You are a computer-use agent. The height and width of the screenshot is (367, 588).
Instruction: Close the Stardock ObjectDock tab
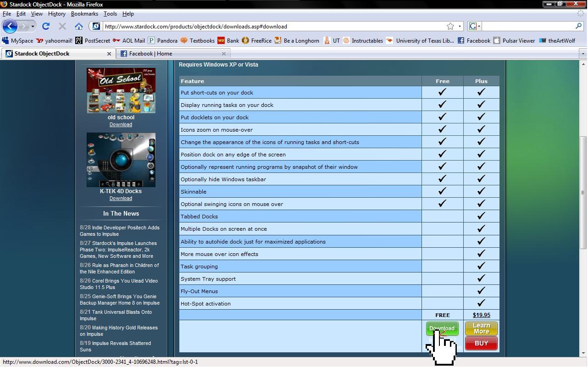point(109,54)
